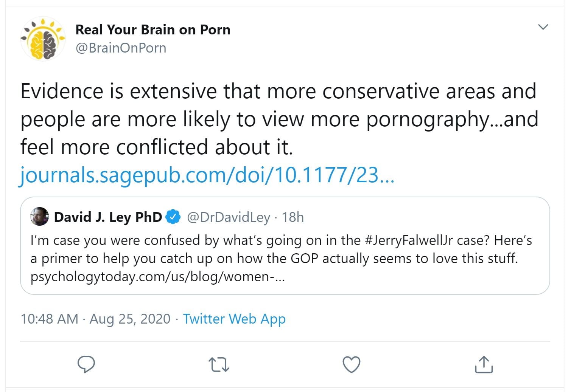
Task: Click the Real Your Brain on Porn name
Action: pyautogui.click(x=153, y=29)
